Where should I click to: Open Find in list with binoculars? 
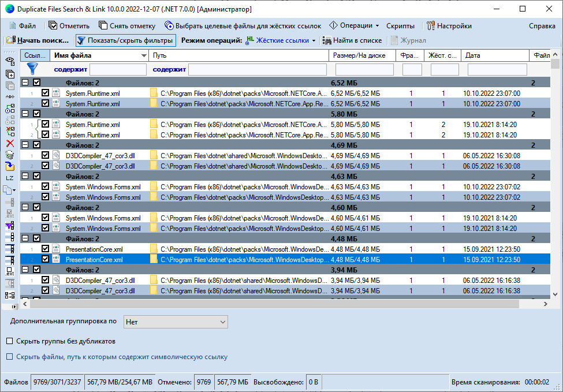tap(352, 40)
